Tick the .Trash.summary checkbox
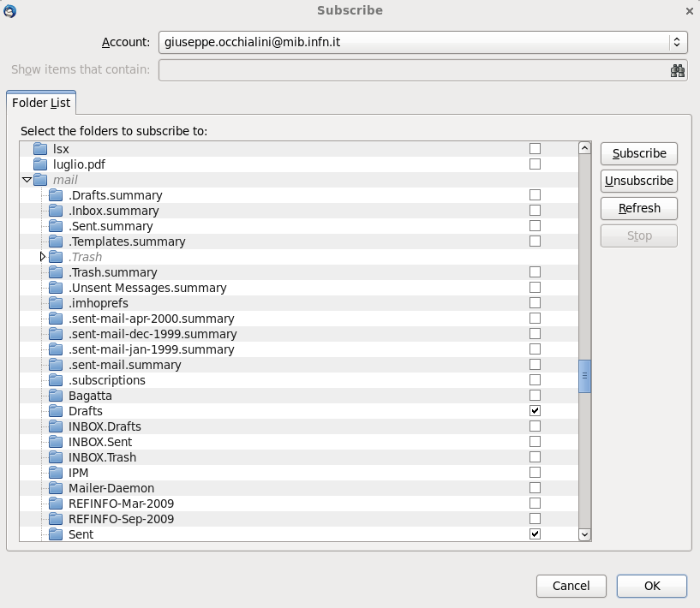The height and width of the screenshot is (608, 700). (x=535, y=272)
